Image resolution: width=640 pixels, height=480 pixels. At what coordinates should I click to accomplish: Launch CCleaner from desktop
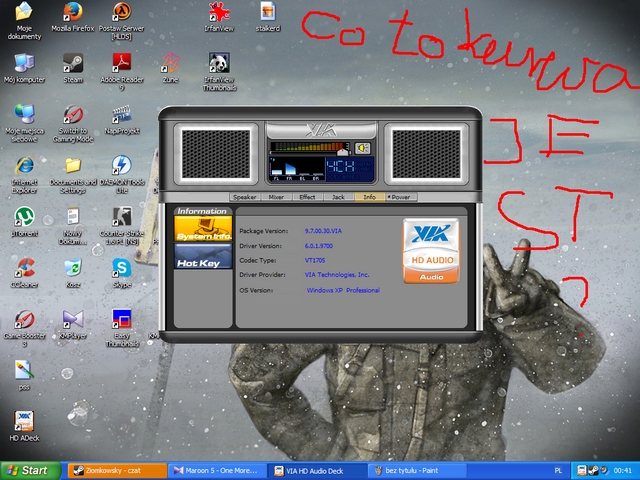coord(24,273)
